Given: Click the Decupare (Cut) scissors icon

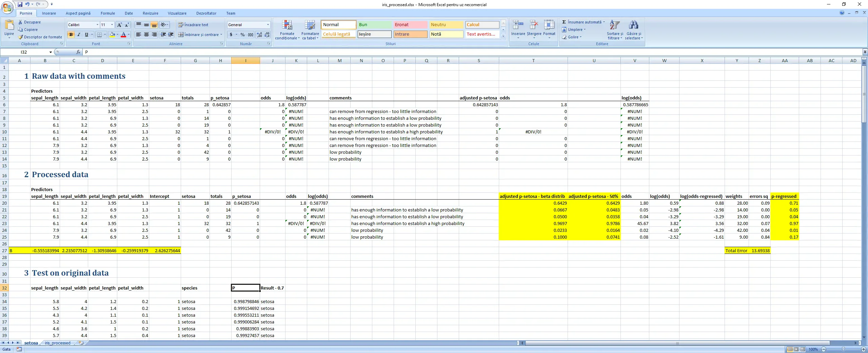Looking at the screenshot, I should coord(20,22).
